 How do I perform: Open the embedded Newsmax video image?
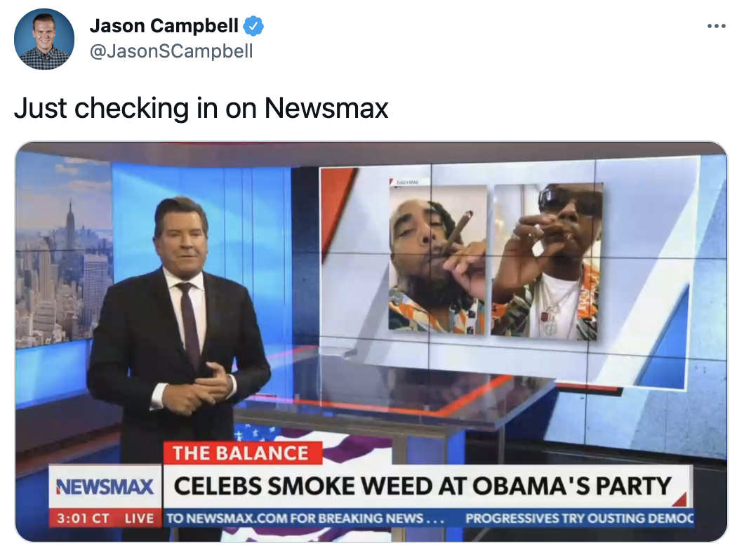371,342
